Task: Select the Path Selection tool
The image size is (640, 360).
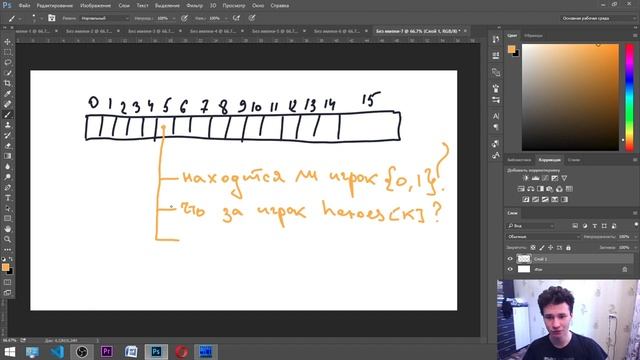Action: point(7,208)
